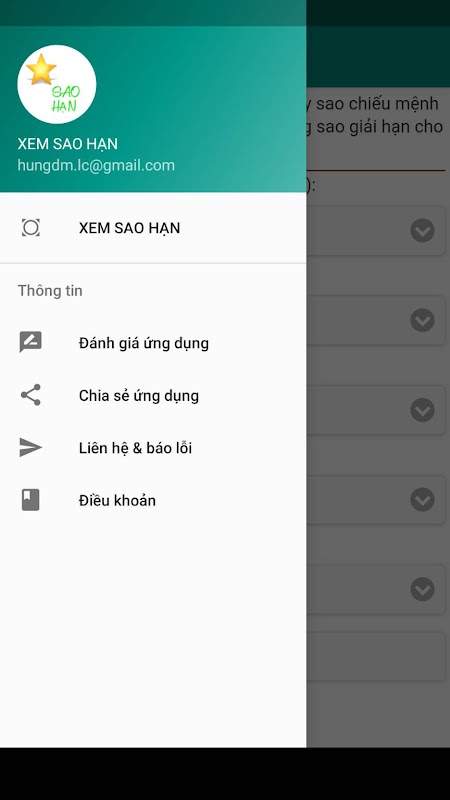Screen dimensions: 450x800
Task: Tap the Sao Hạn star logo avatar
Action: (x=57, y=84)
